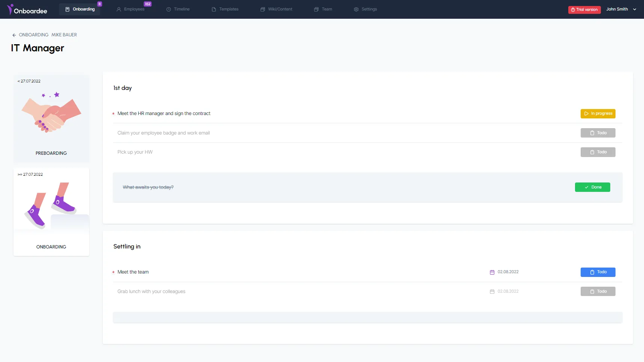Viewport: 644px width, 362px height.
Task: Click calendar icon for Grab lunch
Action: 492,292
